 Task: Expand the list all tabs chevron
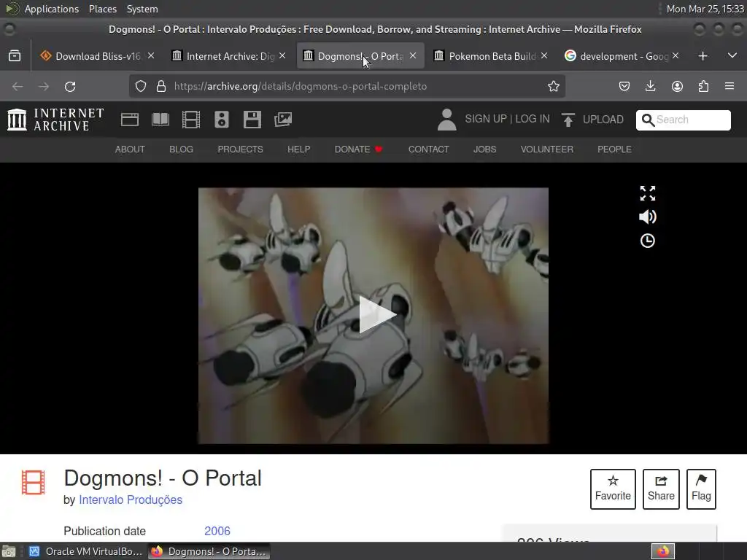point(732,55)
